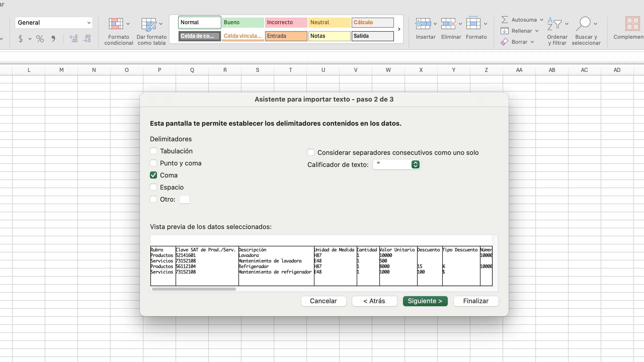Click the percent style icon
This screenshot has height=362, width=644.
pos(40,39)
